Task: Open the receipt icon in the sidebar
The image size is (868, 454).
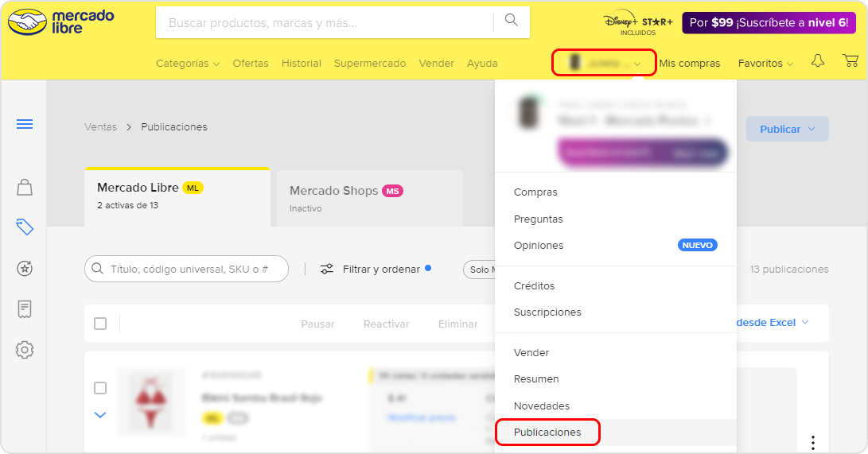Action: tap(25, 309)
